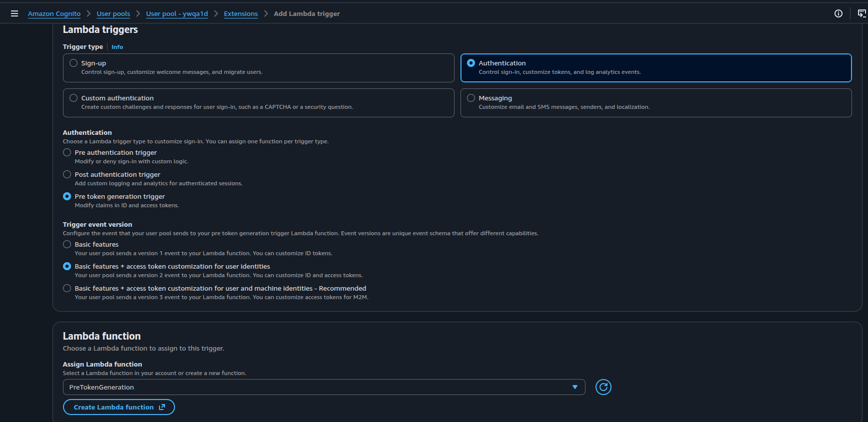
Task: Select Pre token generation trigger option
Action: [x=67, y=197]
